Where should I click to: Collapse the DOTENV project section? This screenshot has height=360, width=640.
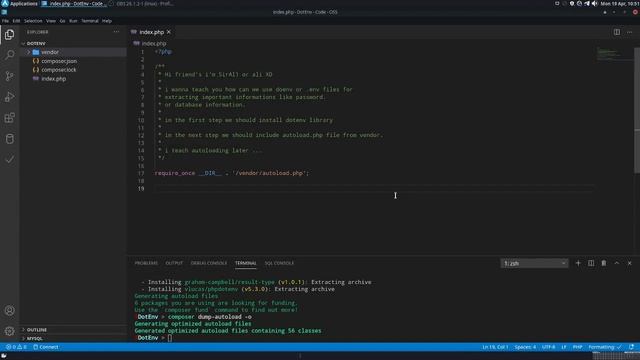(36, 43)
